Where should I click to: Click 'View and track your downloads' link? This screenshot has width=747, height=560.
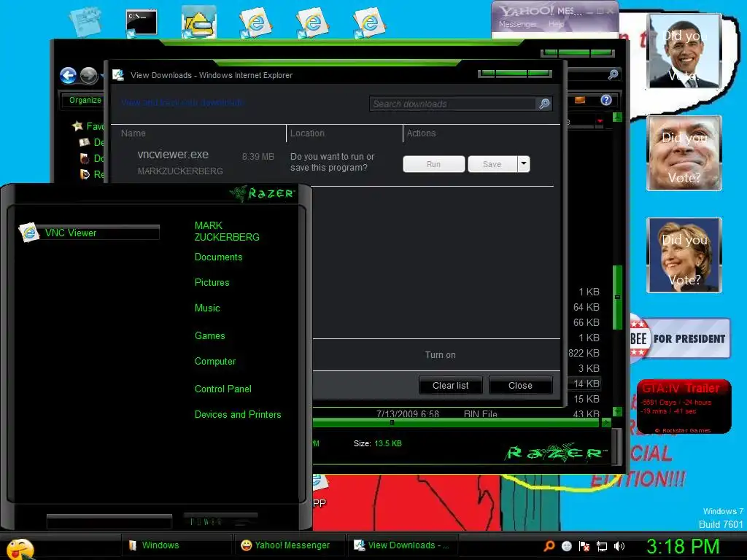point(182,102)
